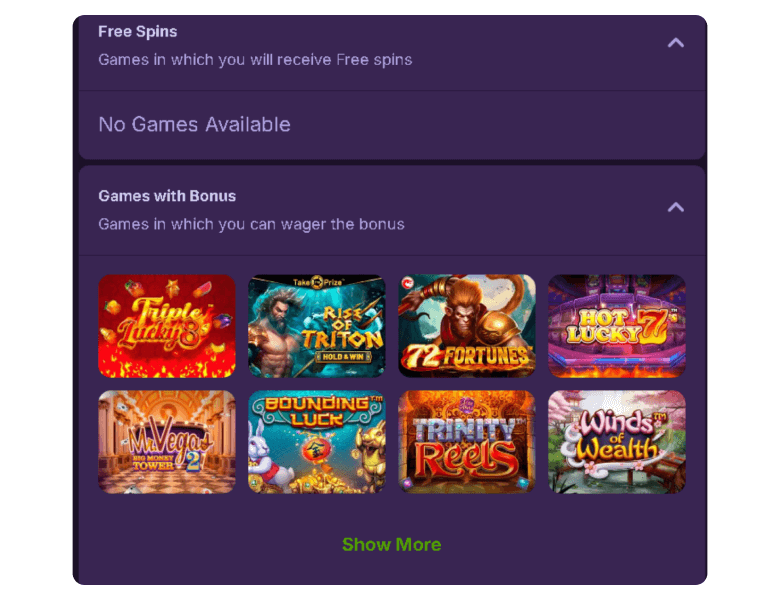
Task: Click the red badge on 72 Fortunes
Action: 406,283
